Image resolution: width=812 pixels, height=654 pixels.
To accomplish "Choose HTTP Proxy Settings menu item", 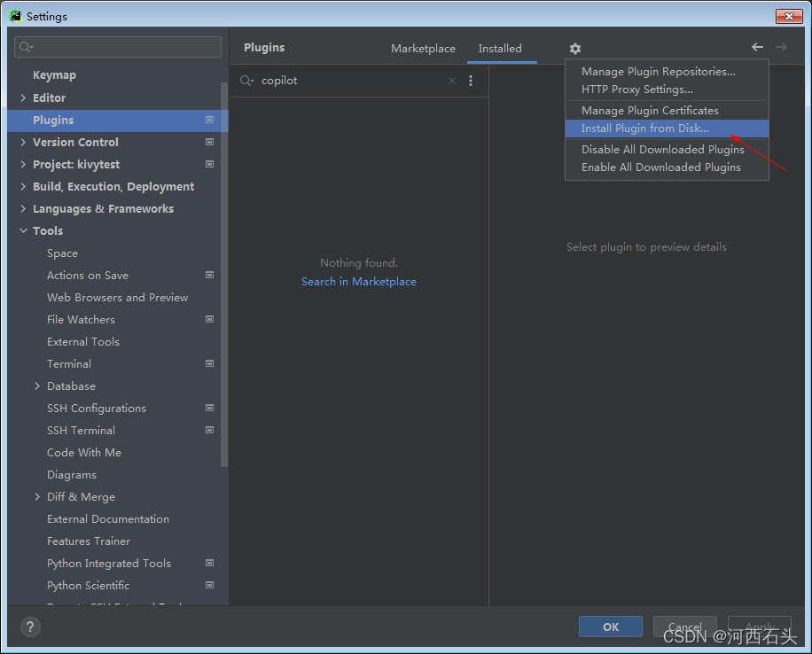I will click(667, 90).
